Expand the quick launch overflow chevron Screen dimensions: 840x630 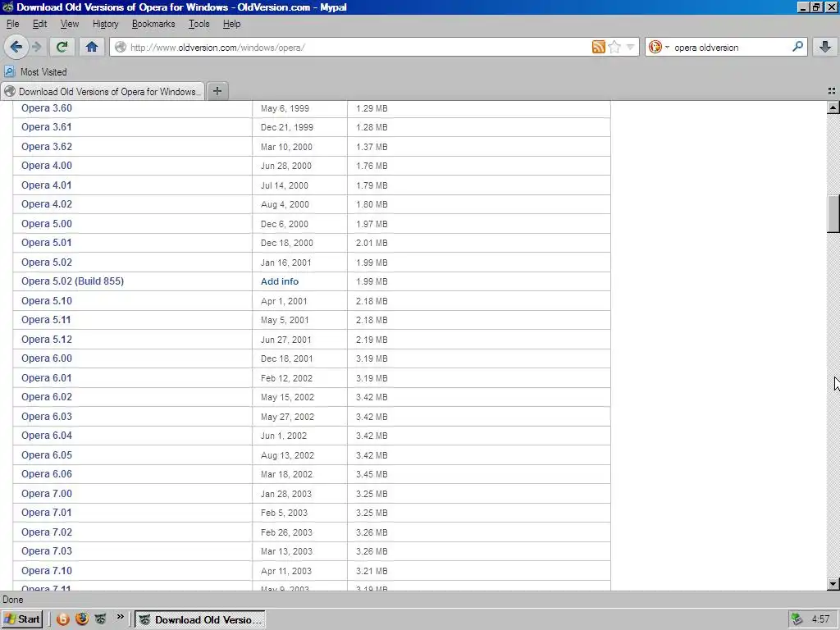pos(120,617)
